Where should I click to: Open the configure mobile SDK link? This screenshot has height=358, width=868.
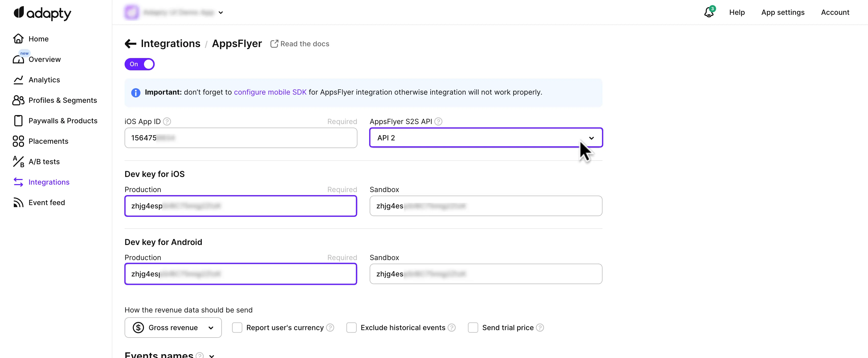click(270, 92)
